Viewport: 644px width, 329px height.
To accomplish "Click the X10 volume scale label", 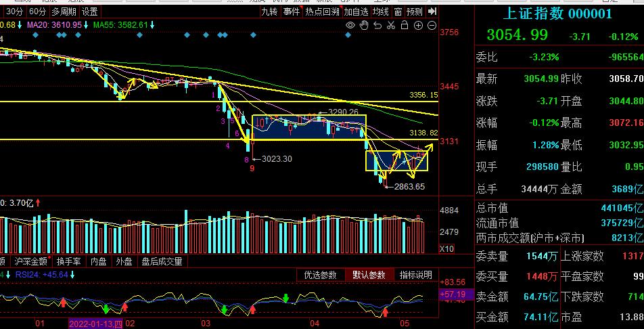I will pyautogui.click(x=447, y=249).
